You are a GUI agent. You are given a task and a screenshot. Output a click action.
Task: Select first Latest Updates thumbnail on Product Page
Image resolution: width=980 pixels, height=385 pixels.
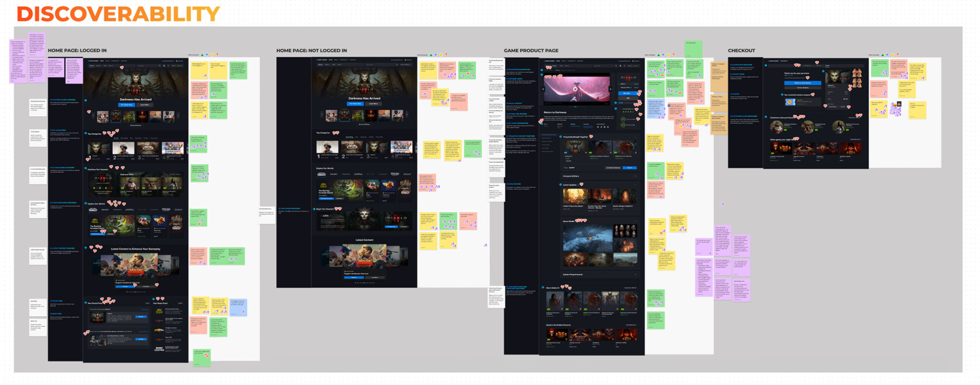575,196
